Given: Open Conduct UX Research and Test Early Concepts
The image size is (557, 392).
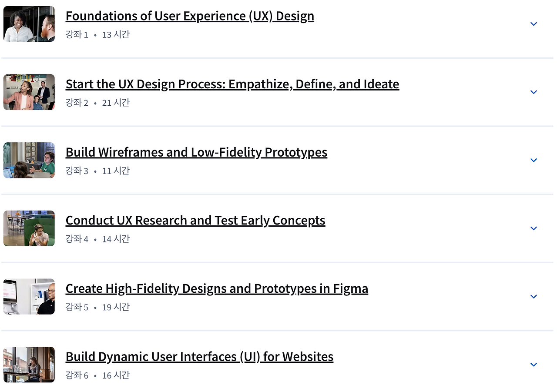Looking at the screenshot, I should (x=195, y=221).
